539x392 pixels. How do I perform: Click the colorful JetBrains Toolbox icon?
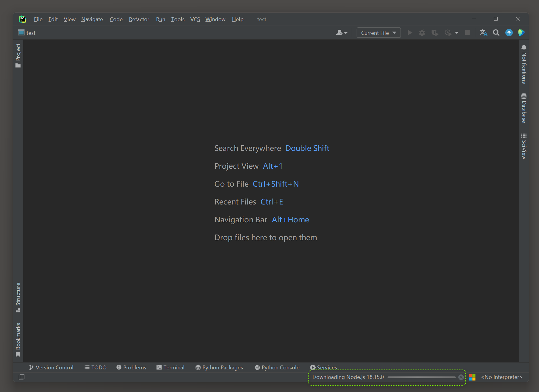tap(521, 33)
